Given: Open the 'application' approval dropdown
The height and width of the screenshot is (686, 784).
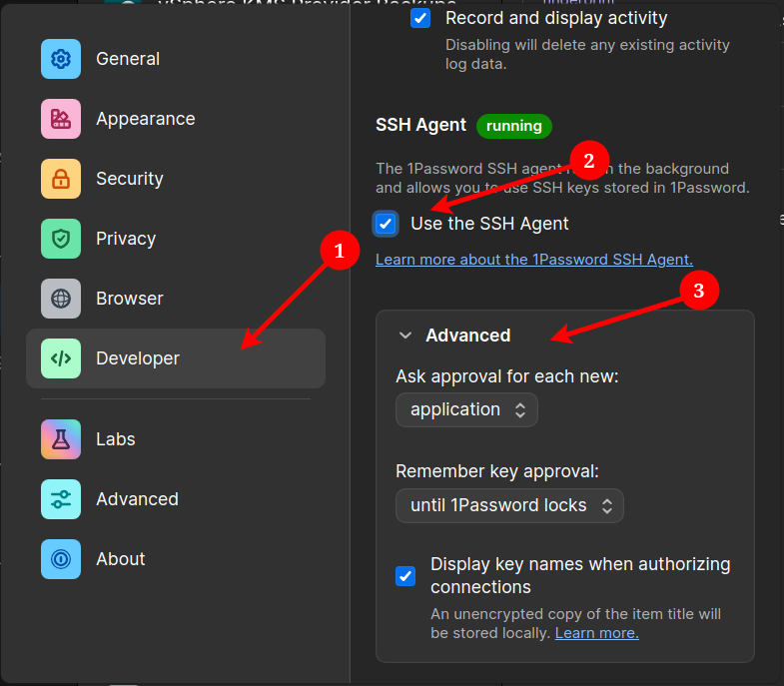Looking at the screenshot, I should tap(466, 409).
